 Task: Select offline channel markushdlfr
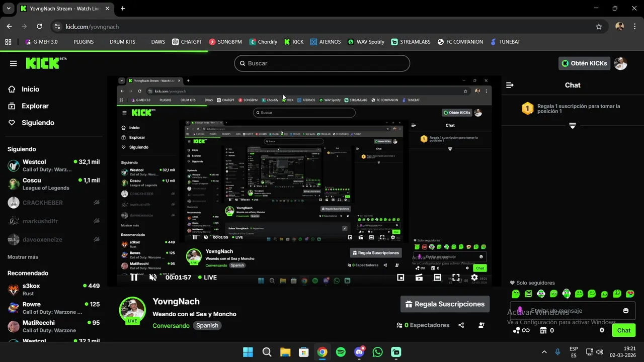[53, 221]
